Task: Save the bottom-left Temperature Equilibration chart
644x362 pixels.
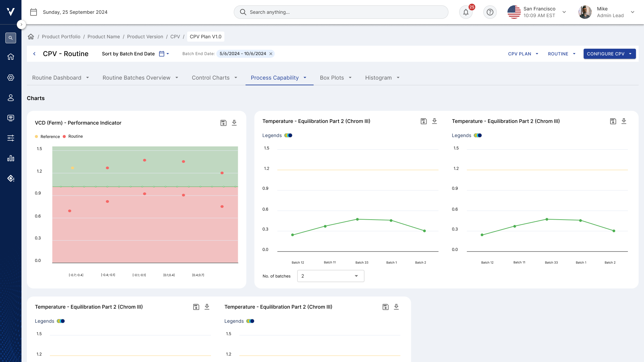Action: [196, 307]
